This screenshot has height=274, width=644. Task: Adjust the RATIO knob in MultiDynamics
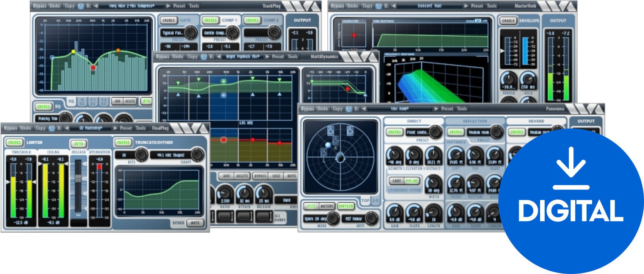(225, 193)
